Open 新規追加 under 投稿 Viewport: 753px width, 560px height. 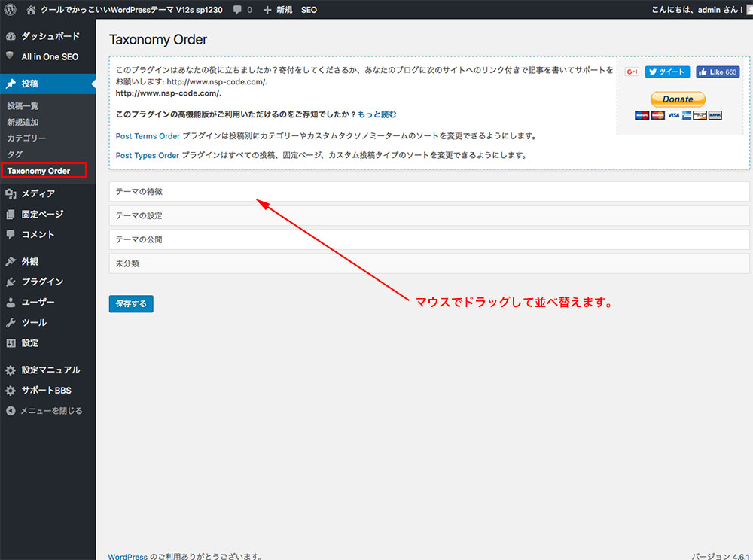[23, 123]
